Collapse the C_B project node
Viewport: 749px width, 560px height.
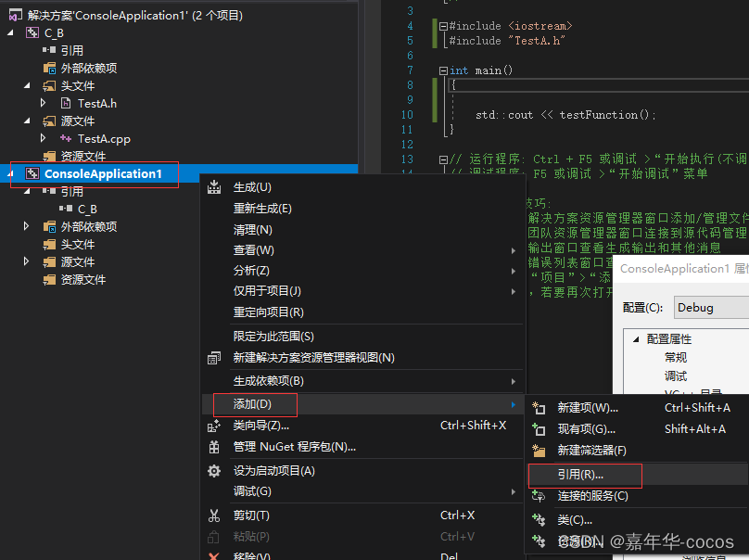click(x=10, y=33)
